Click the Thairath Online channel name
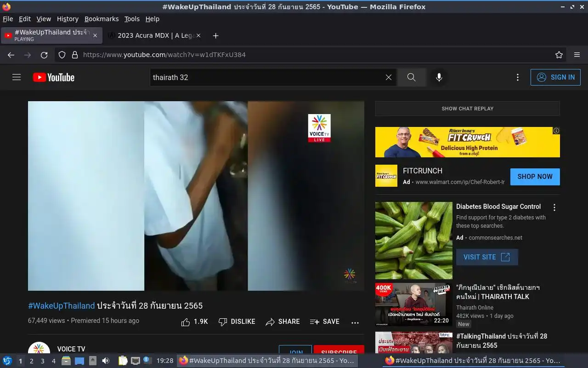 coord(475,308)
